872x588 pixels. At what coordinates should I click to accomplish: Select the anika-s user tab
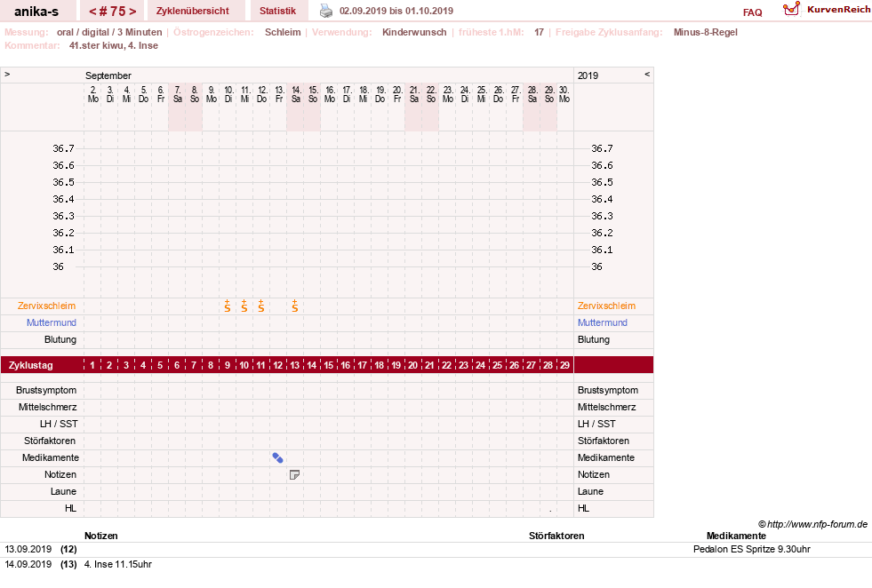coord(36,12)
